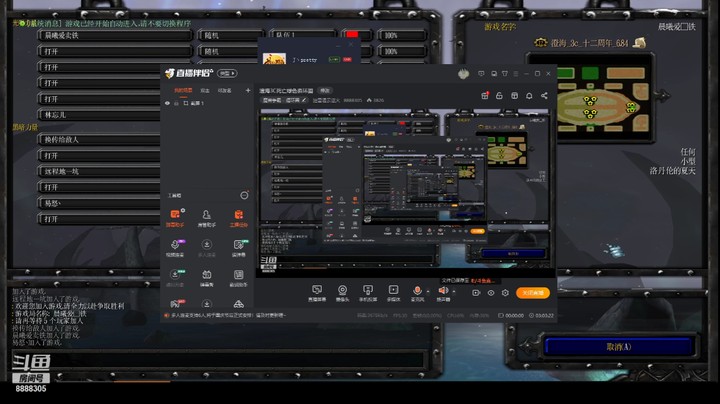Click the multi-person notice text in status bar
The height and width of the screenshot is (404, 720).
[228, 315]
